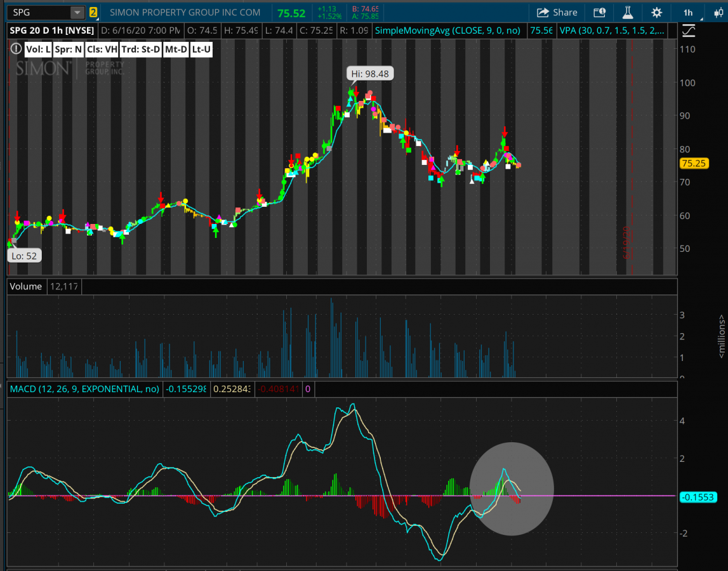Click the SimpleMovingAvg (CLOSE, 9, 0, no) study label
Screen dimensions: 728x571
point(447,30)
